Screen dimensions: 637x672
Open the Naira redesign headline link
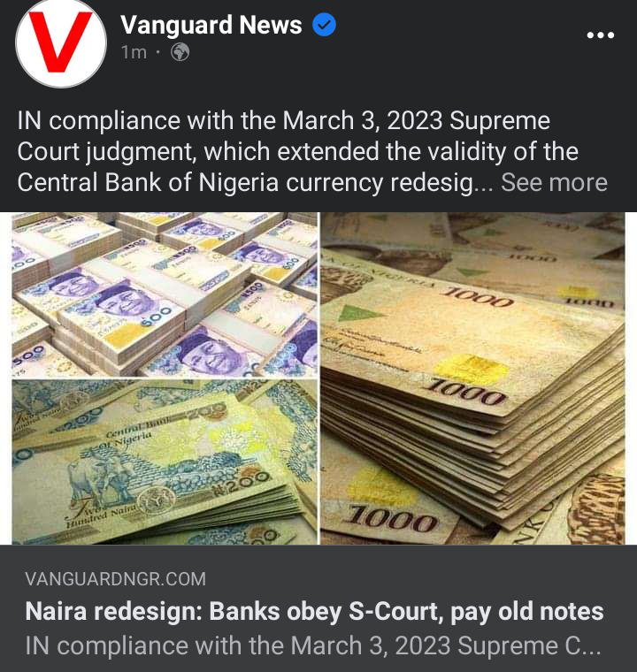click(314, 611)
